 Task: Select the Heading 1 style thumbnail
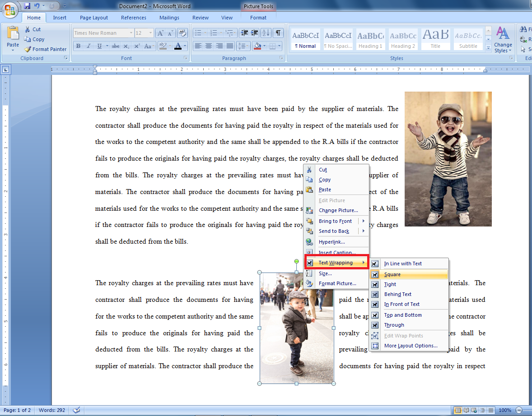click(x=370, y=40)
